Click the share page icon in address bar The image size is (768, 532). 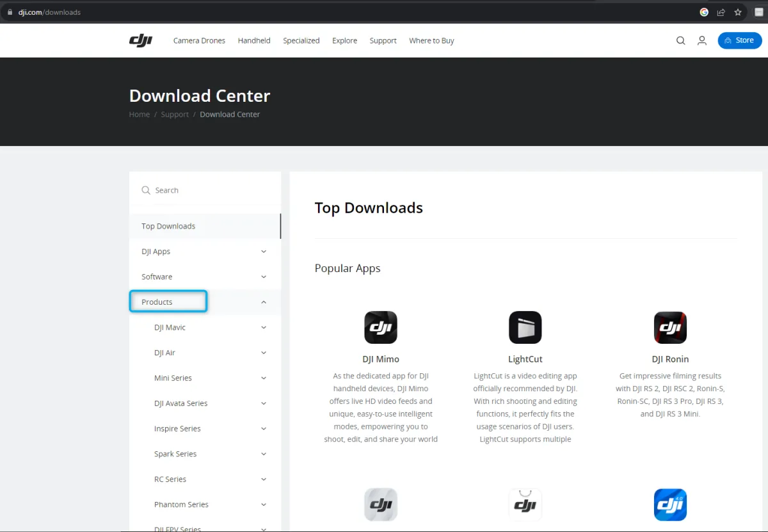[721, 12]
